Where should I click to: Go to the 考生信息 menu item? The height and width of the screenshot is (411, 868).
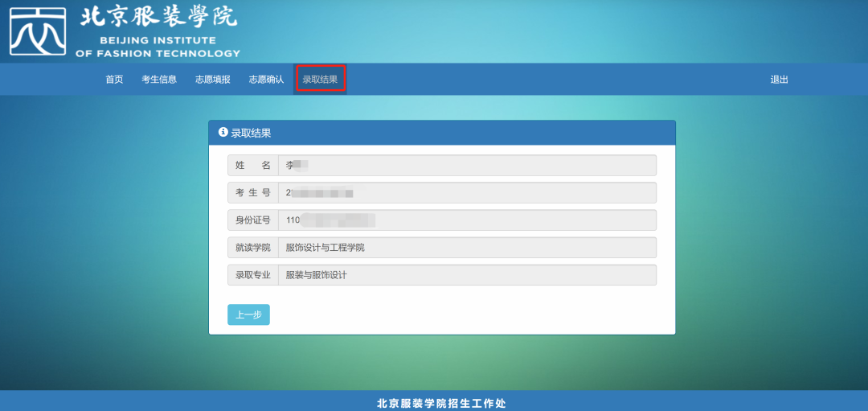[159, 79]
